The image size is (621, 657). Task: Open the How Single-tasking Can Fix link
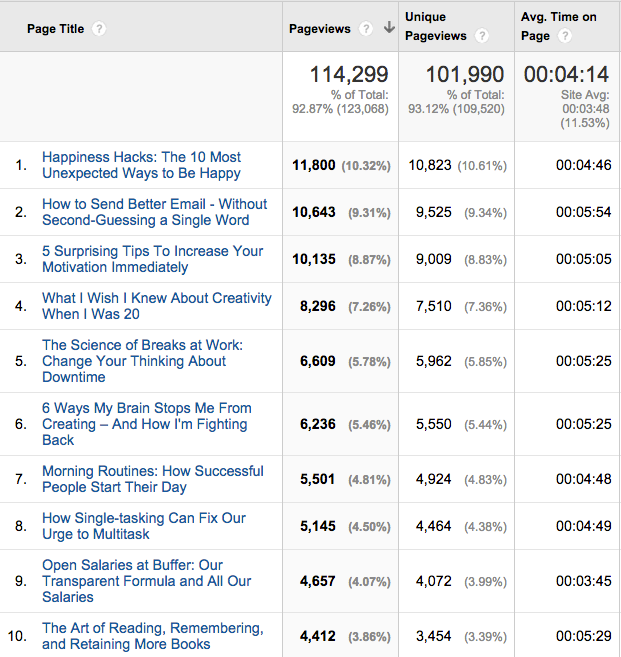(x=144, y=526)
